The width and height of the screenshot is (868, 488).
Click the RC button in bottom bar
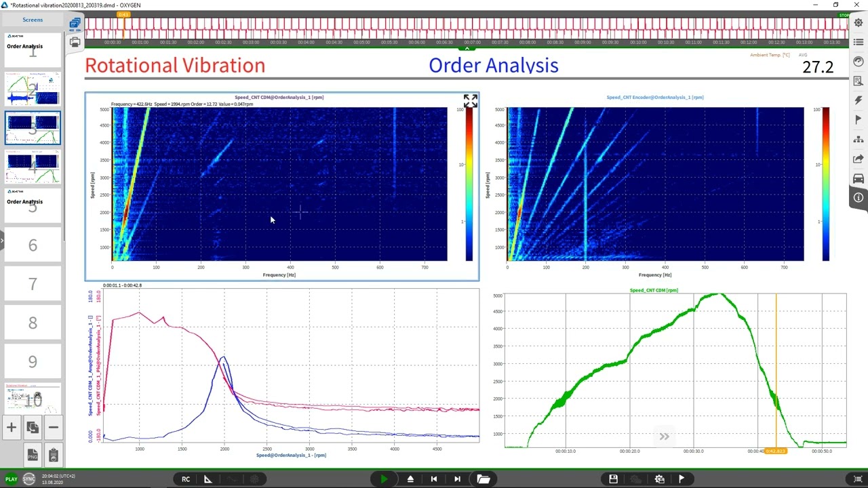click(x=186, y=479)
